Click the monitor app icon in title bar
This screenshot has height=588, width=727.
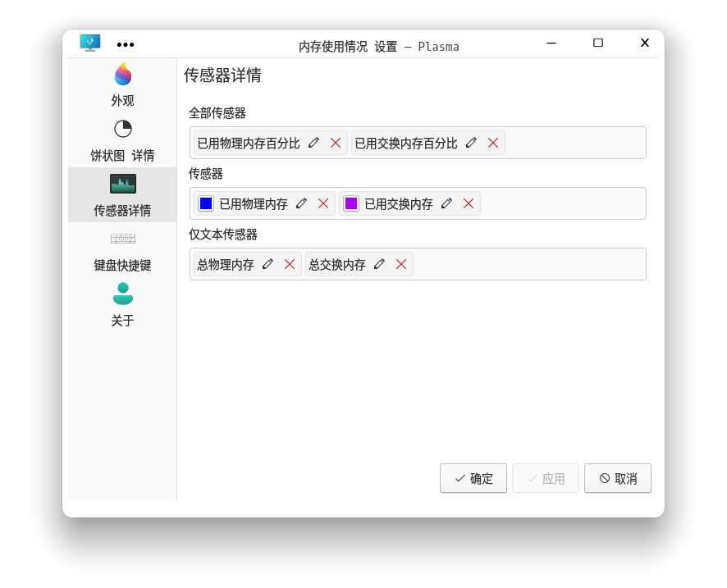pos(90,43)
